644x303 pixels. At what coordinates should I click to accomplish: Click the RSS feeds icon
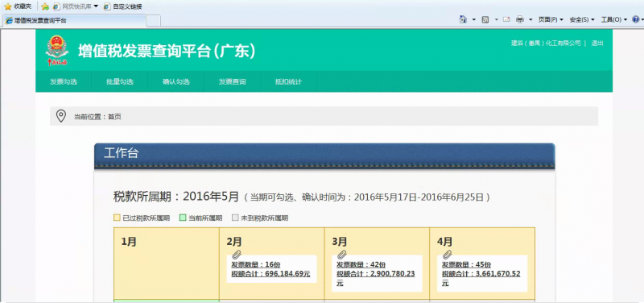tap(485, 19)
